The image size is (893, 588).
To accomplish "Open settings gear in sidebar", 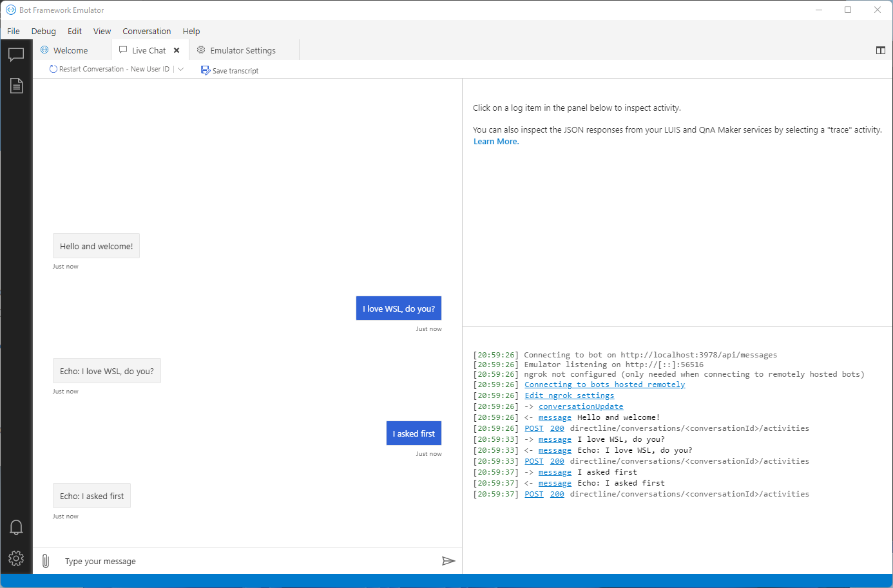I will tap(16, 558).
